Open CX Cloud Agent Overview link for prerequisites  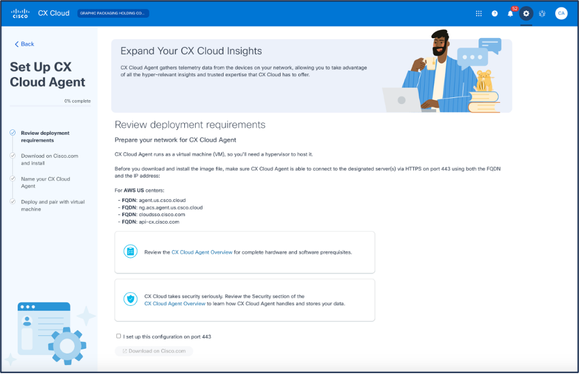pyautogui.click(x=202, y=252)
